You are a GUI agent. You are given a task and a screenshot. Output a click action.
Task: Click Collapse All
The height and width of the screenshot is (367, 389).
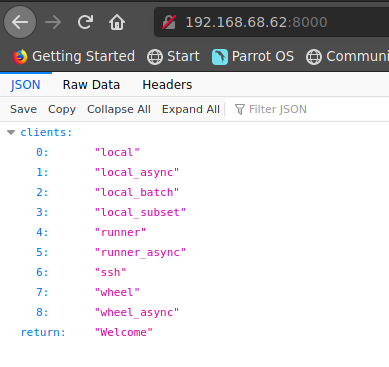pos(119,109)
